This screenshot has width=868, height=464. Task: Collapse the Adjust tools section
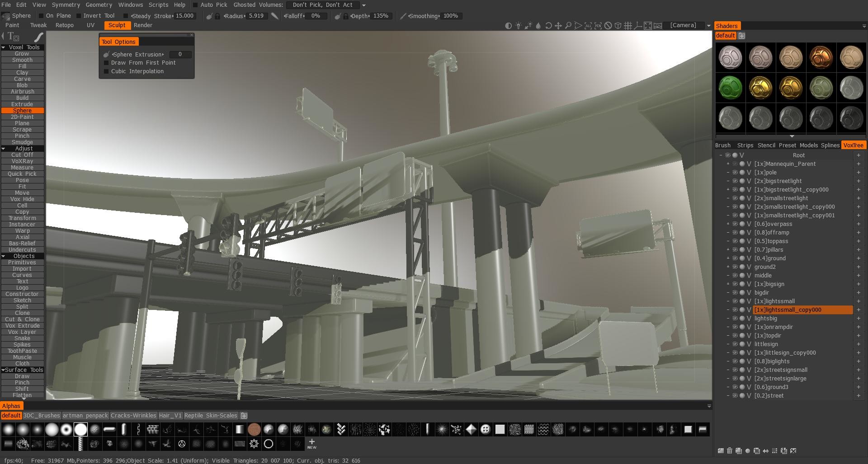point(4,149)
